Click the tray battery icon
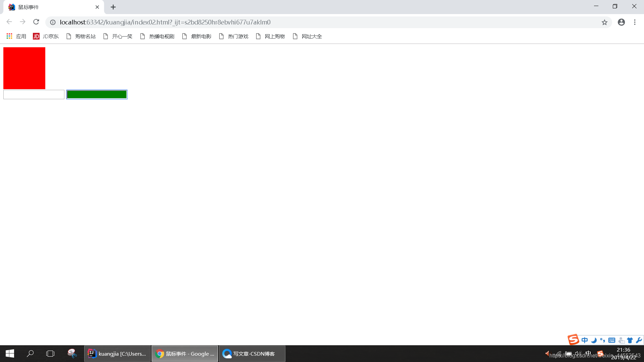 point(569,354)
